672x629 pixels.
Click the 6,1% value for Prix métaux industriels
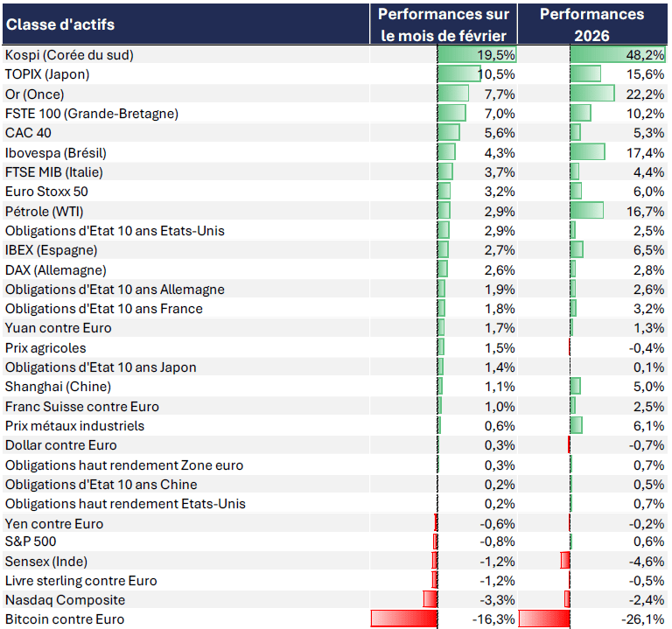coord(649,426)
